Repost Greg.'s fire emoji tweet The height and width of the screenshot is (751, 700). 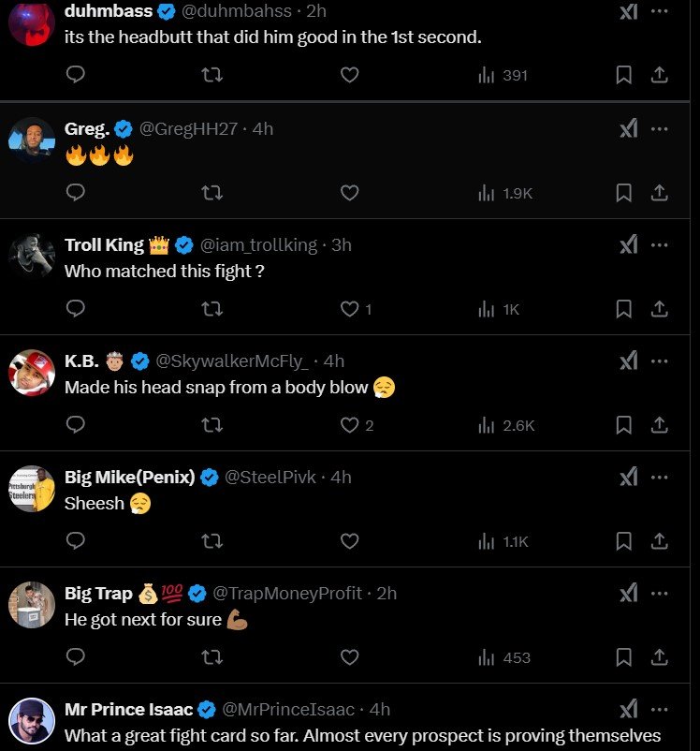click(212, 192)
